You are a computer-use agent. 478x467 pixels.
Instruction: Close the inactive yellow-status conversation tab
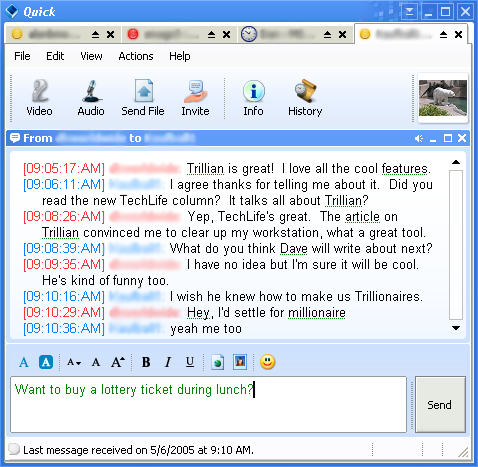[x=111, y=34]
